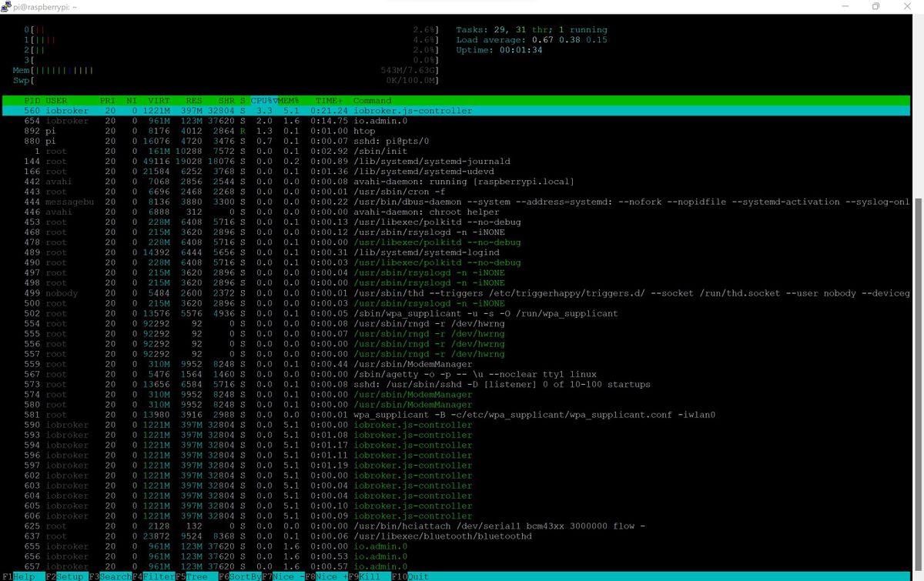Click CPU 1 usage meter

231,39
